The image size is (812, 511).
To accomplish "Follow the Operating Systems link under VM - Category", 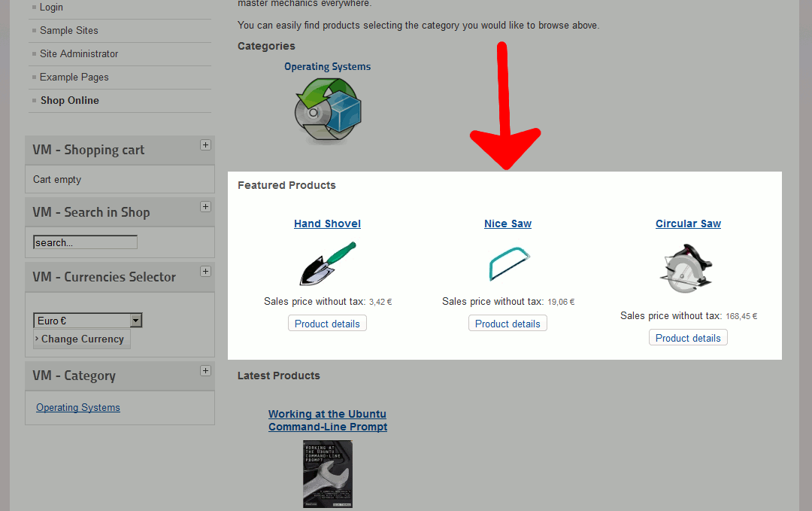I will (78, 408).
